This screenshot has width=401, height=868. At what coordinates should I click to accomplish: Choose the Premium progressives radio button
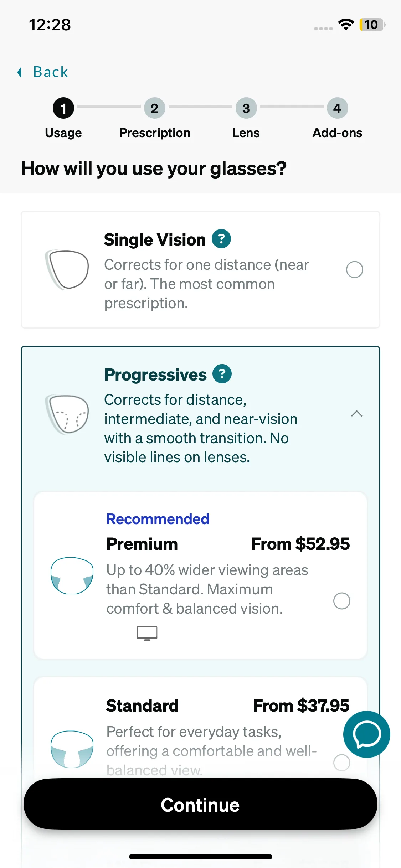click(x=341, y=601)
